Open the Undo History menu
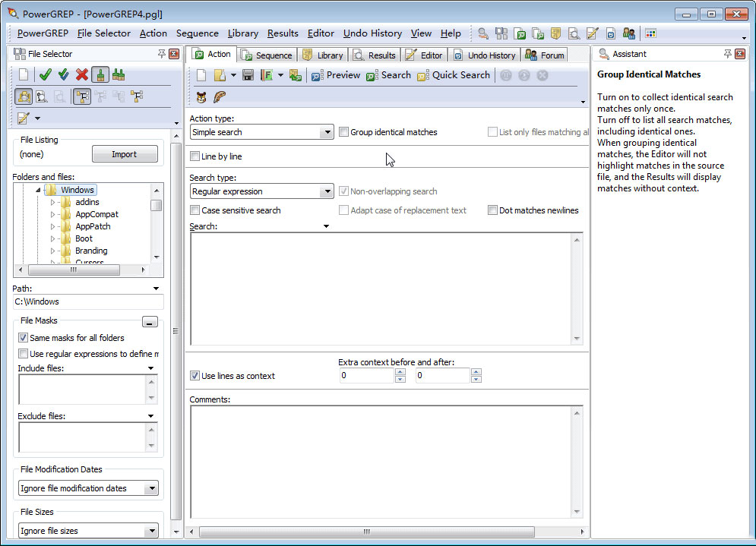The width and height of the screenshot is (756, 546). click(x=372, y=33)
